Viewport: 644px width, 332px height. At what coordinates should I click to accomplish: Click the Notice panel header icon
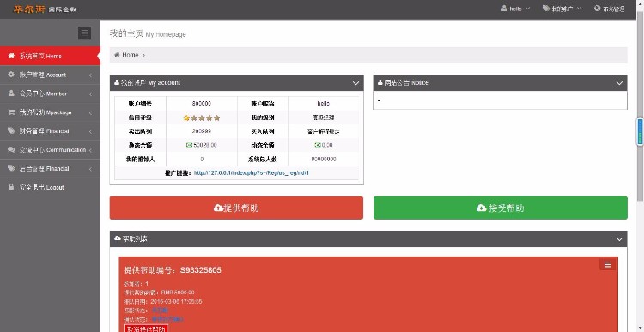(x=380, y=82)
